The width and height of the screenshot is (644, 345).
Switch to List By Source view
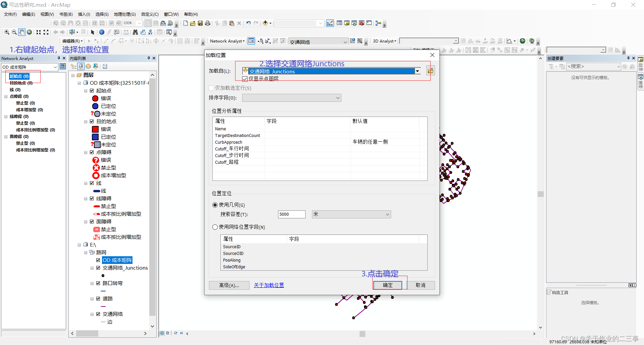(x=81, y=66)
